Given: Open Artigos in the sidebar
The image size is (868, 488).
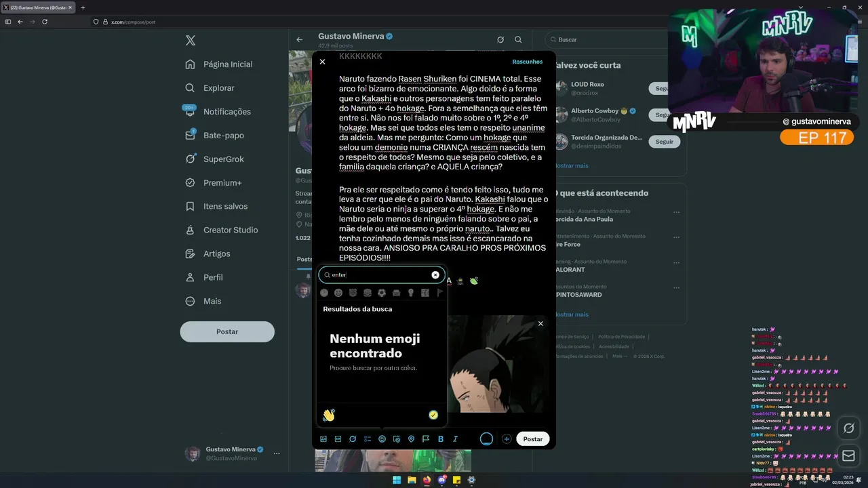Looking at the screenshot, I should (x=208, y=254).
